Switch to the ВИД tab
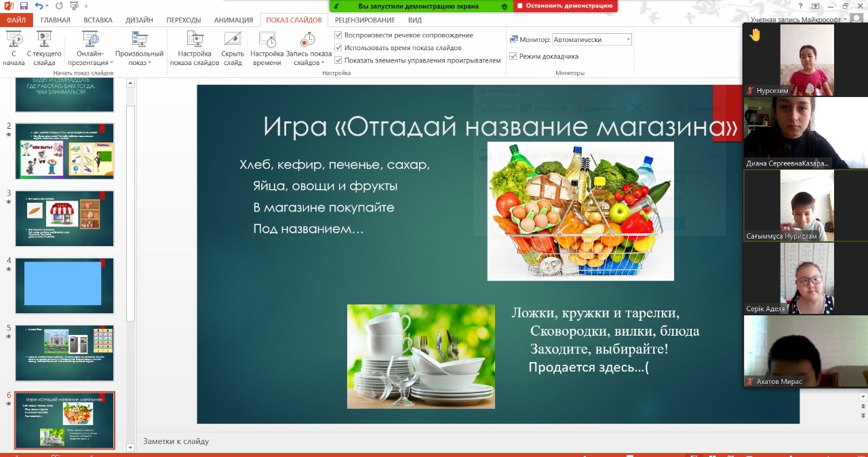Screen dimensions: 868x457 pyautogui.click(x=415, y=20)
